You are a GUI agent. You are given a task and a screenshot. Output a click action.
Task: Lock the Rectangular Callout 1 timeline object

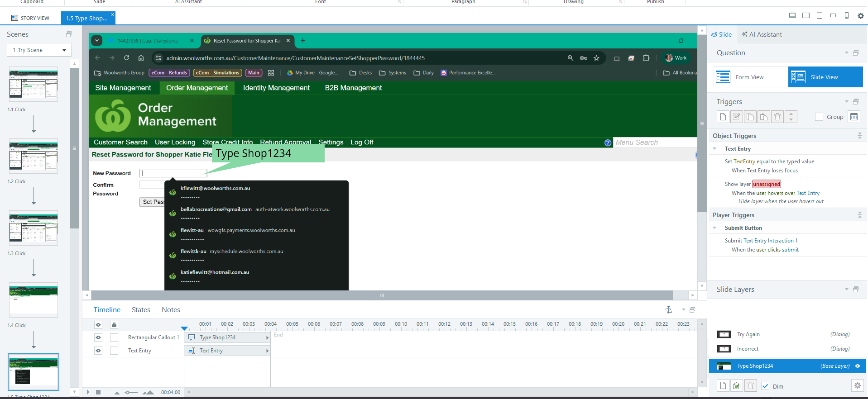pos(114,337)
